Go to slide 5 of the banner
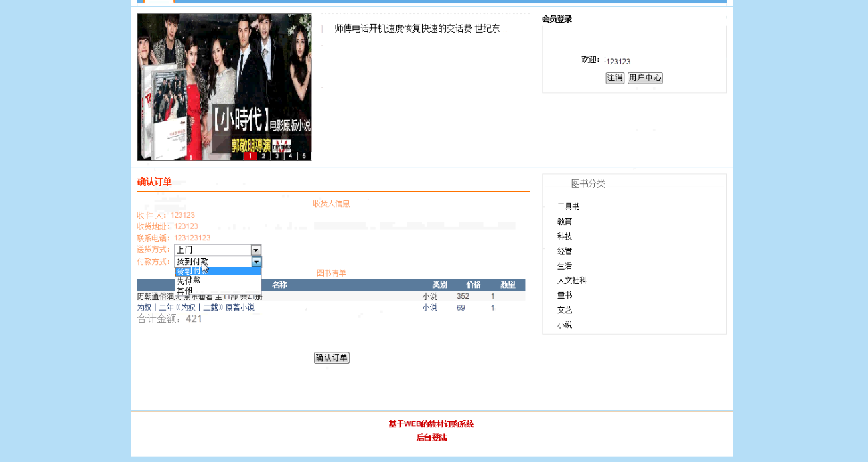868x462 pixels. pyautogui.click(x=304, y=156)
